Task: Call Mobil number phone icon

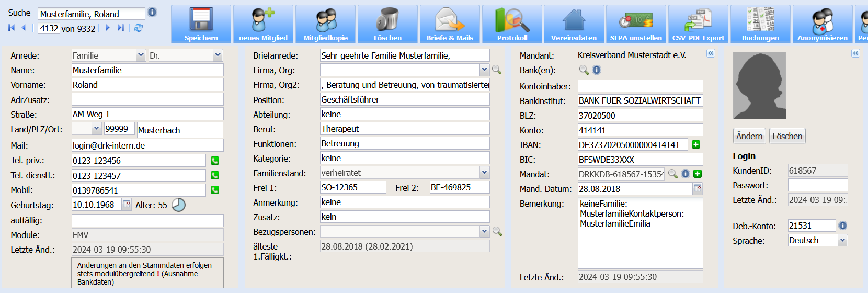Action: (215, 190)
